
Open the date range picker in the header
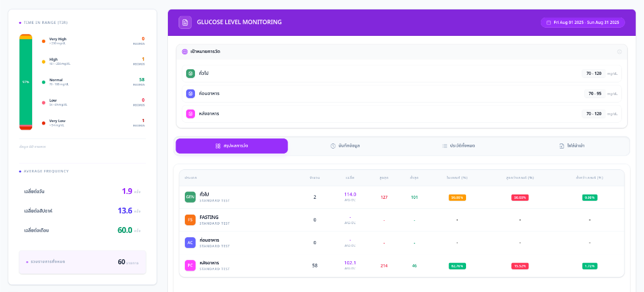[x=582, y=22]
